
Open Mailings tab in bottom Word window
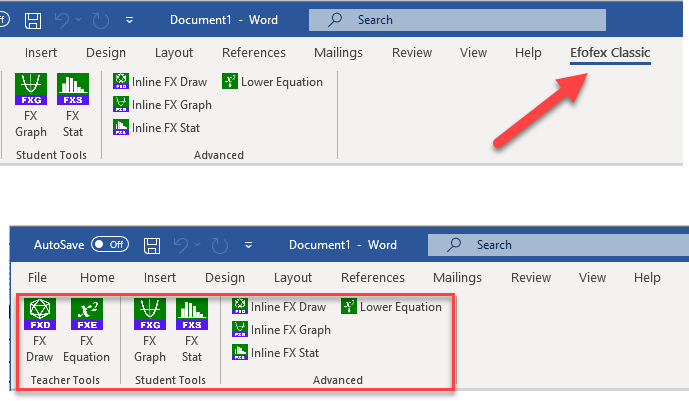pos(457,278)
